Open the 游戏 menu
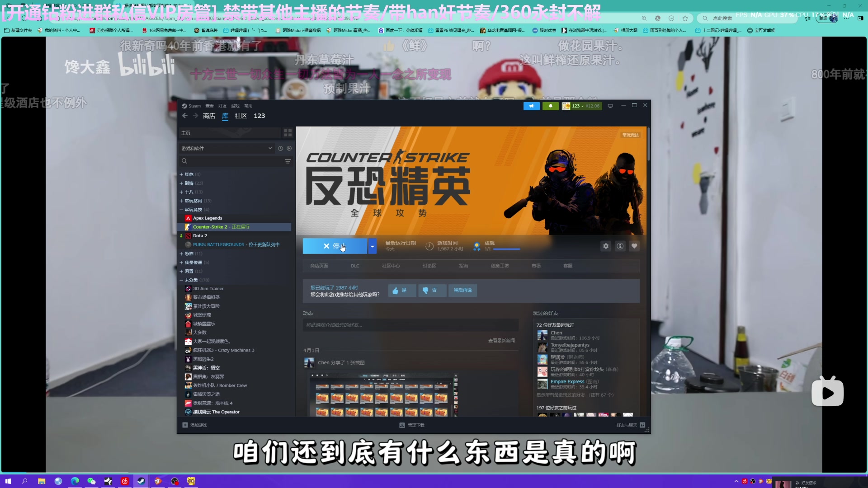 pyautogui.click(x=235, y=106)
